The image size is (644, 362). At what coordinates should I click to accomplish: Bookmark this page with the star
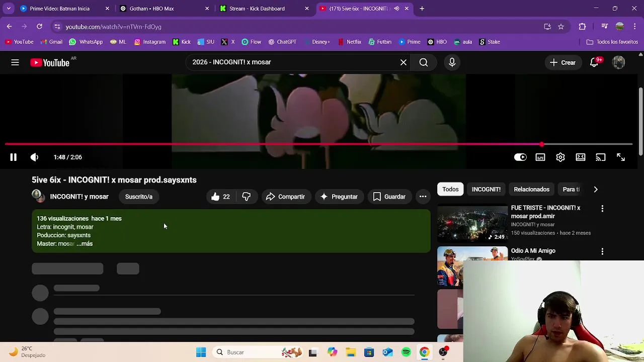tap(561, 27)
